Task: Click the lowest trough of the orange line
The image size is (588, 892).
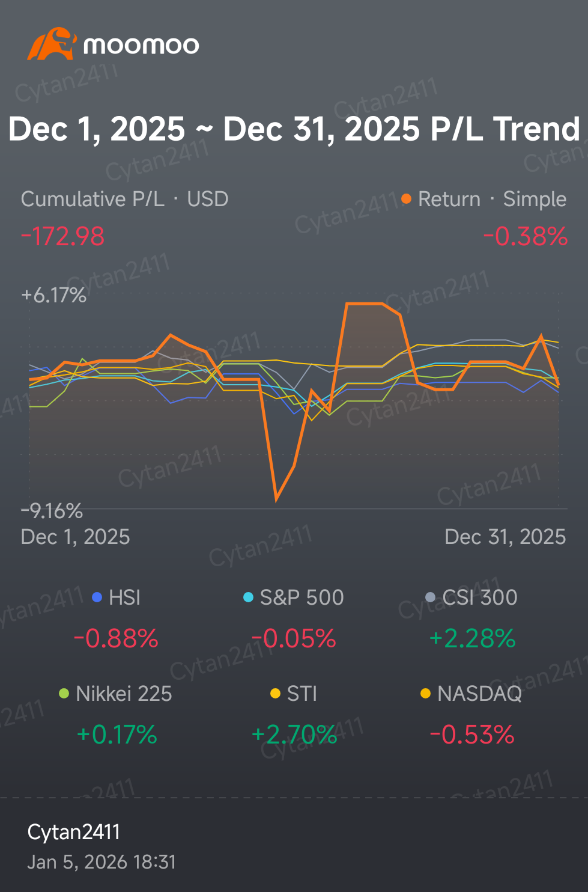Action: [276, 498]
